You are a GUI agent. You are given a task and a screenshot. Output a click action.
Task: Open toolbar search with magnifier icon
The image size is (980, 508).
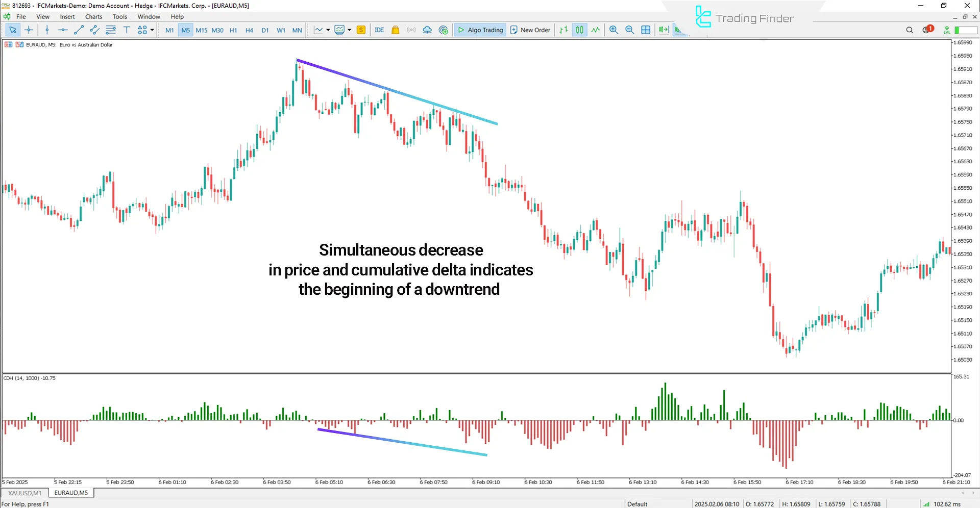coord(910,30)
